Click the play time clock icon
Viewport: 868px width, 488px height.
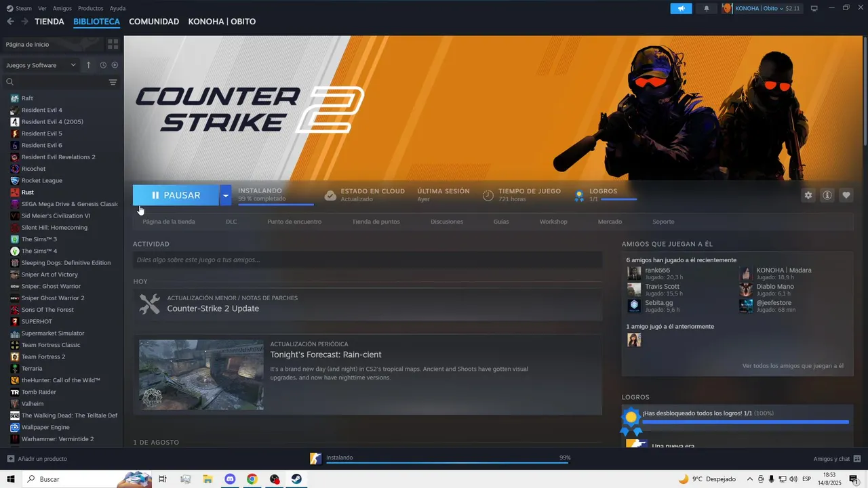488,195
